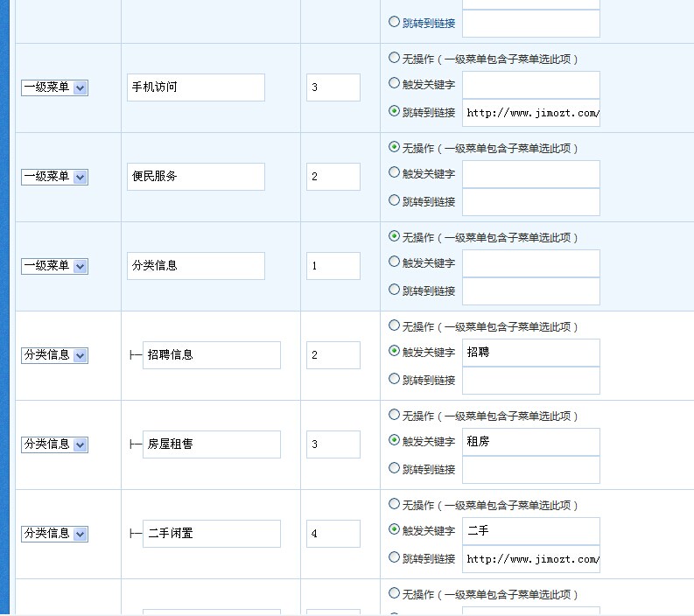Screen dimensions: 694x616
Task: Click the link URL field in 手机访问 row
Action: (x=530, y=113)
